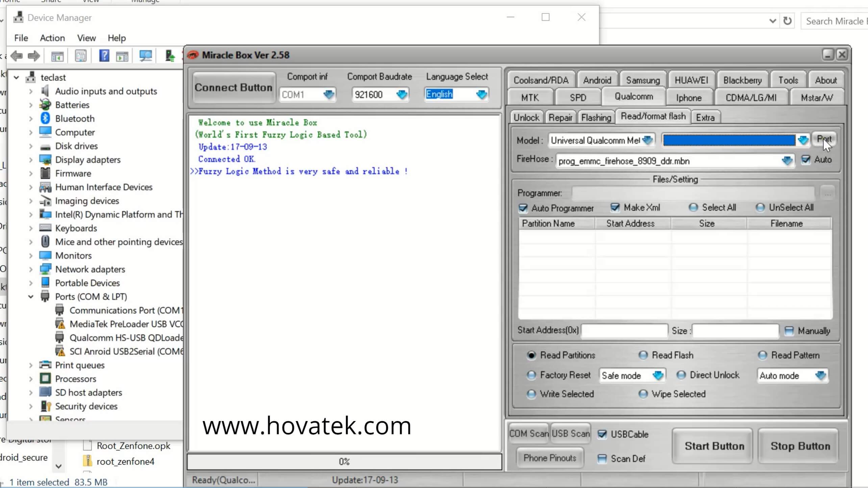Click the Back arrow in Device Manager toolbar
Viewport: 868px width, 488px height.
click(17, 56)
